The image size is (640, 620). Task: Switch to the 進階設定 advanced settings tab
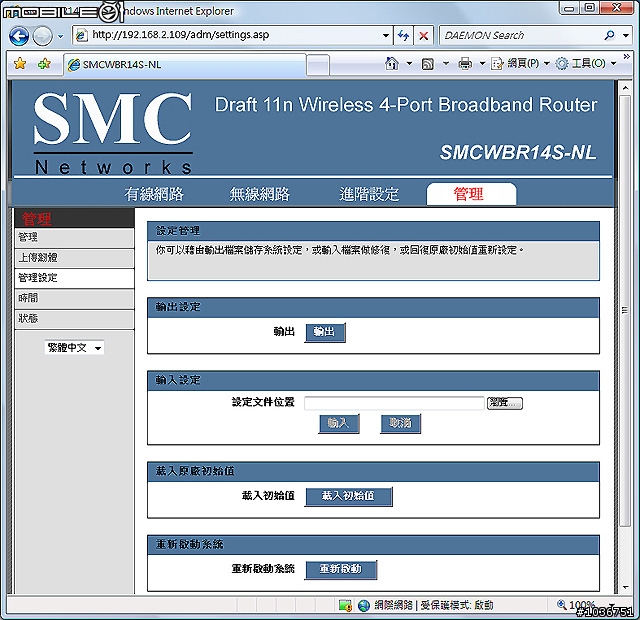point(369,194)
